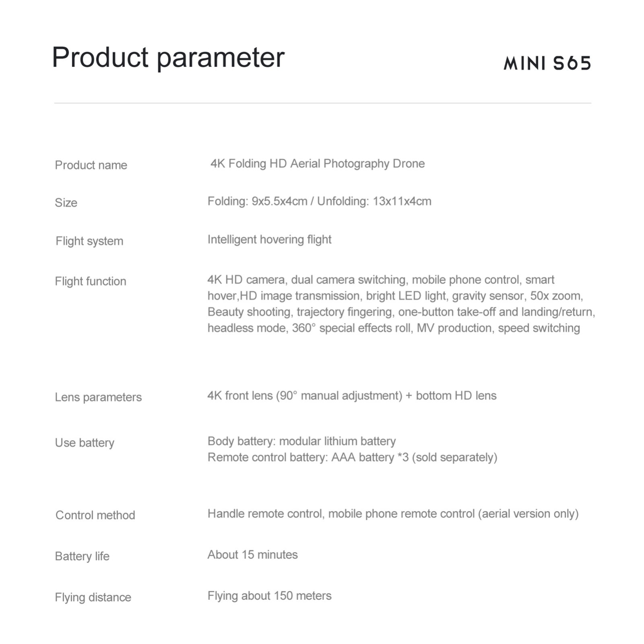This screenshot has height=644, width=644.
Task: Click "Body battery: modular lithium battery" line
Action: click(x=301, y=441)
